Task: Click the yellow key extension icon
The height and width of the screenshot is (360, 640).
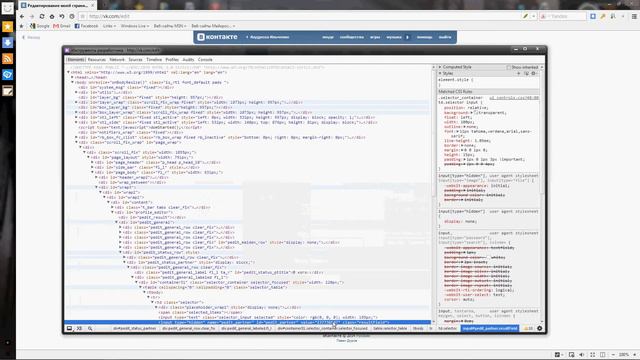Action: tap(603, 16)
